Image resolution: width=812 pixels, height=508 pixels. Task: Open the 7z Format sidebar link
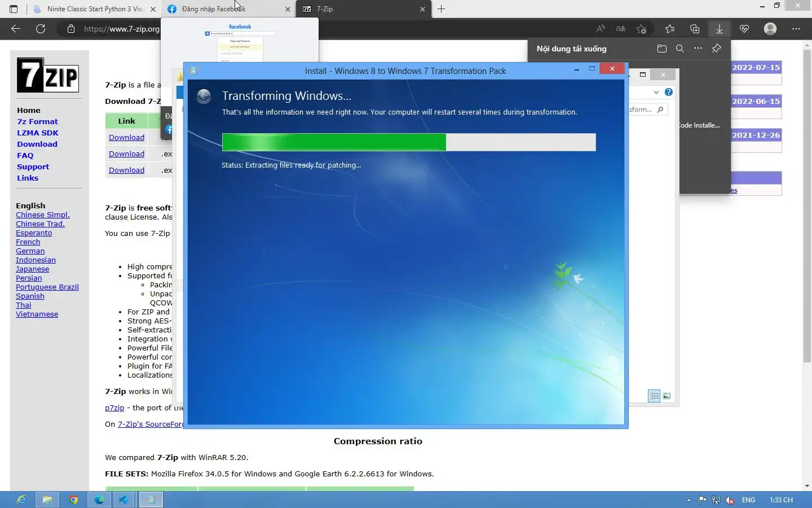tap(37, 121)
